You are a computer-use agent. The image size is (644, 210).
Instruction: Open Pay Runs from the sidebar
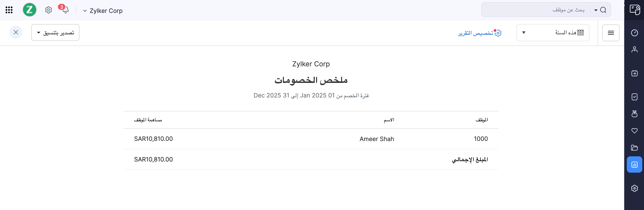pyautogui.click(x=634, y=73)
